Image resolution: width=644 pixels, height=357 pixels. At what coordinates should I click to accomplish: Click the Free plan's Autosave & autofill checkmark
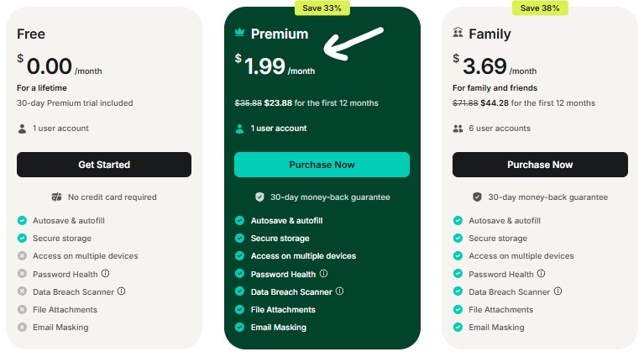click(22, 220)
